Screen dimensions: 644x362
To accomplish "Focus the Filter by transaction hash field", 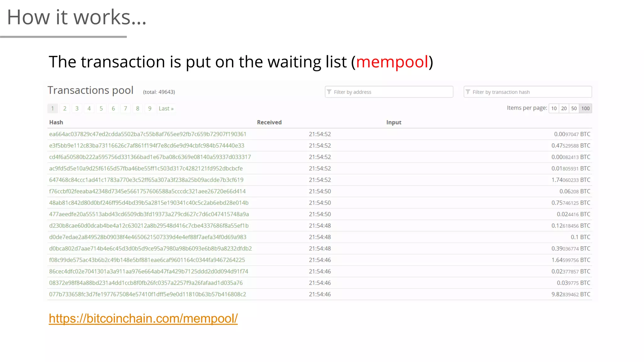I will pyautogui.click(x=528, y=92).
